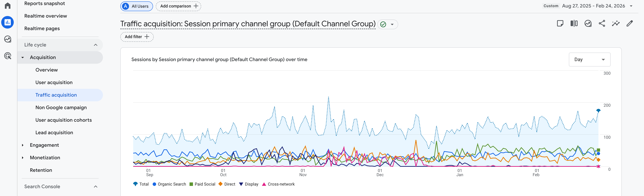The width and height of the screenshot is (644, 196).
Task: Click the report notes icon
Action: coord(560,23)
